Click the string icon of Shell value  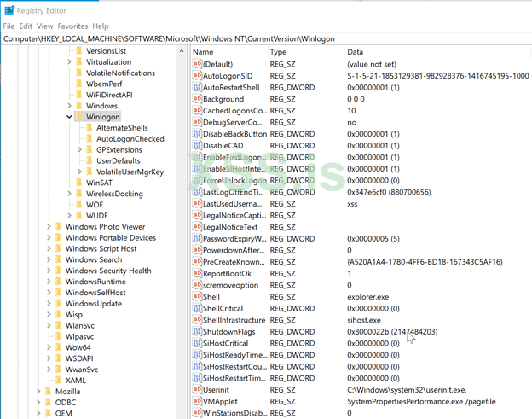[x=197, y=296]
